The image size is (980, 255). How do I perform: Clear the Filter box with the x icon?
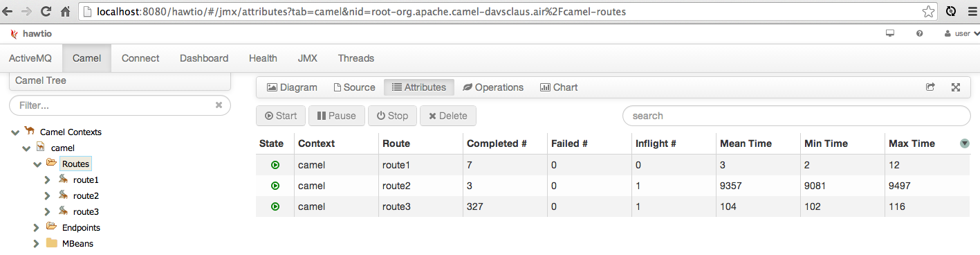tap(219, 105)
